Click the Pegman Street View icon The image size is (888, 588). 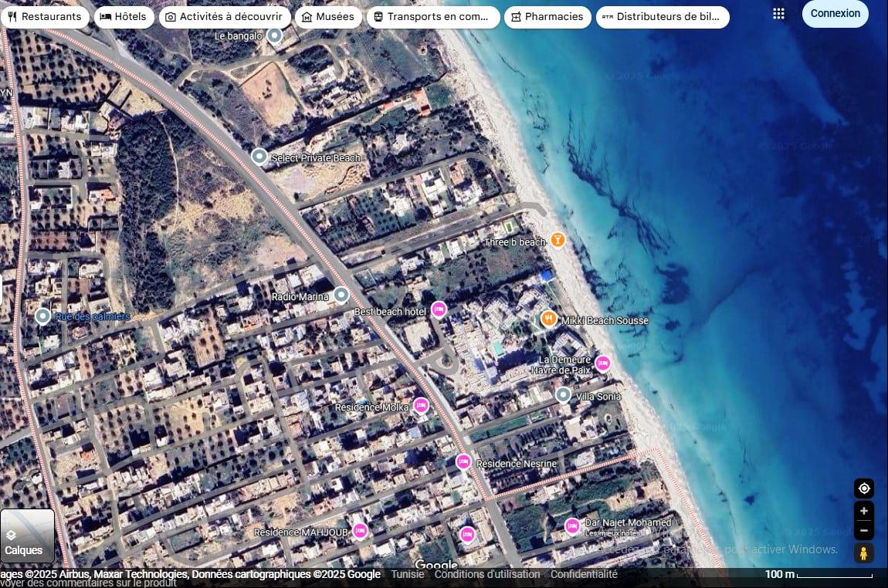pyautogui.click(x=863, y=553)
